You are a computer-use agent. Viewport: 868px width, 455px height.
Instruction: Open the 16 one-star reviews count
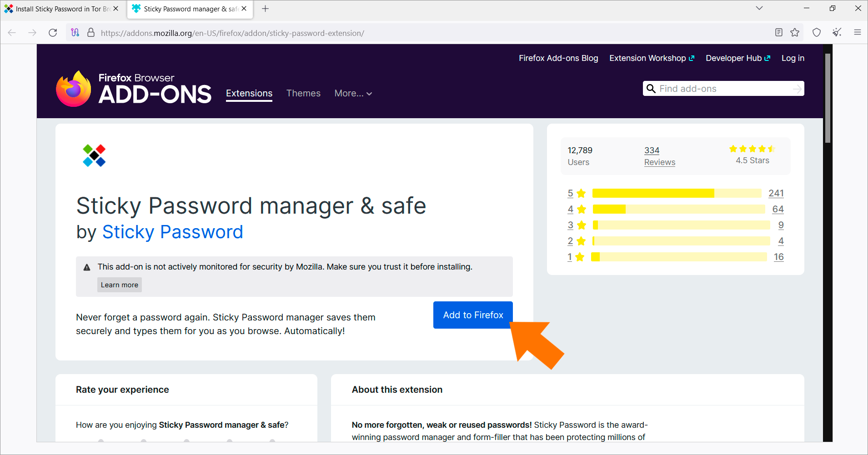779,257
